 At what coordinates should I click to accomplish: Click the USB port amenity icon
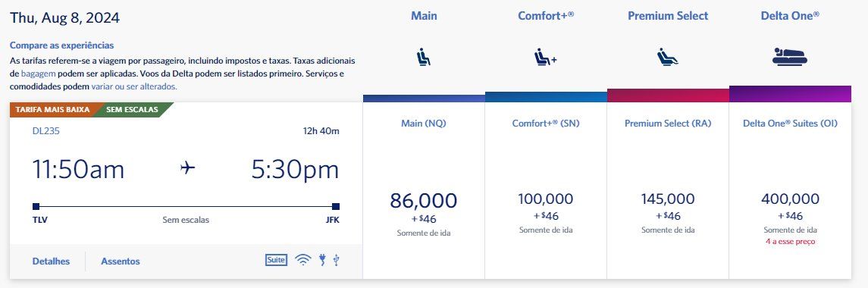[x=336, y=260]
